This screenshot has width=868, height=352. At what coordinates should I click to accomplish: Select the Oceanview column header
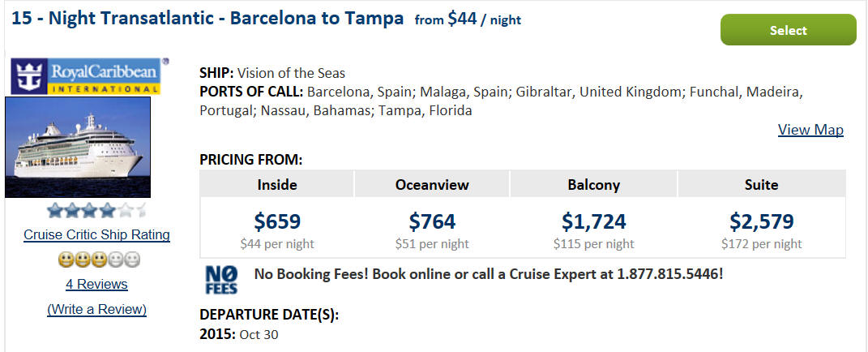pyautogui.click(x=432, y=185)
